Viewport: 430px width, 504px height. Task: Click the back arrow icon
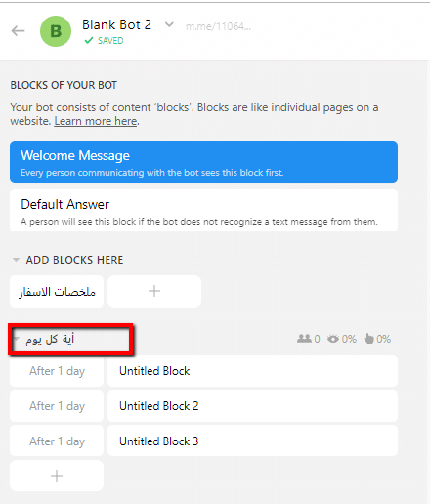[18, 31]
